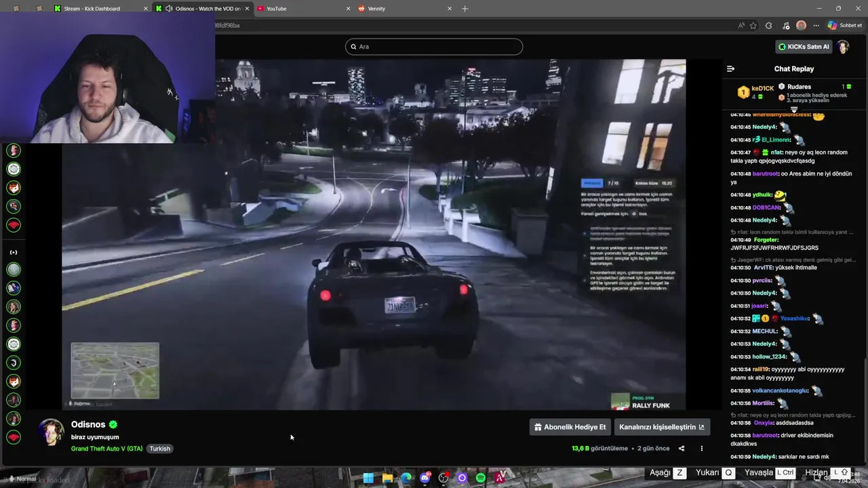
Task: Open File Explorer from taskbar
Action: pos(387,478)
